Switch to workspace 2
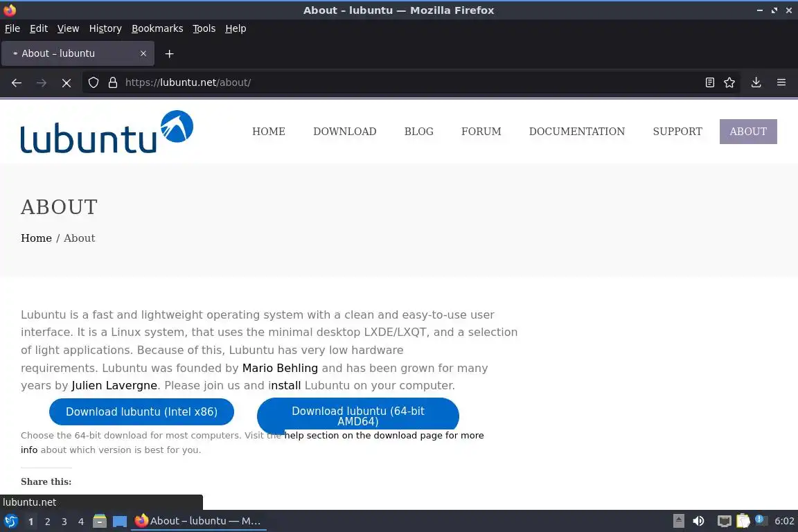The width and height of the screenshot is (798, 532). click(x=47, y=522)
